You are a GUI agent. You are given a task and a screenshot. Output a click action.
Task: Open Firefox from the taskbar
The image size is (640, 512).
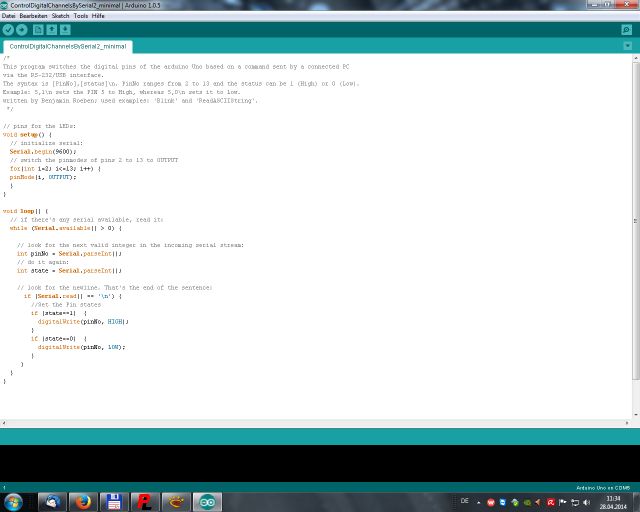(83, 502)
